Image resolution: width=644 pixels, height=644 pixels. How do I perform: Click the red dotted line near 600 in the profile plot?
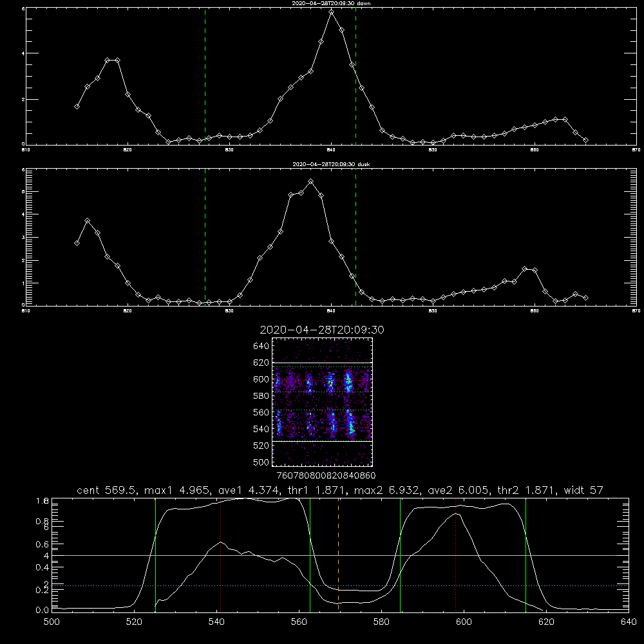click(x=455, y=555)
